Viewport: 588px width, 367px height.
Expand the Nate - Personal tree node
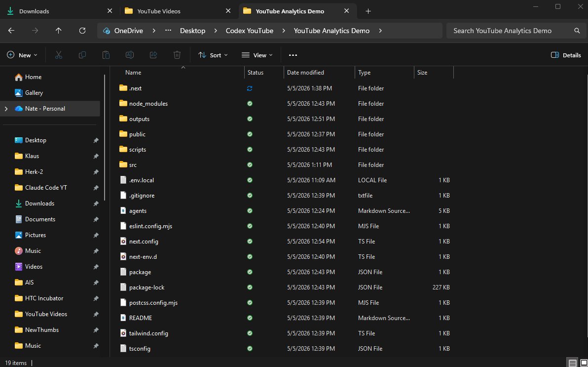[x=6, y=109]
